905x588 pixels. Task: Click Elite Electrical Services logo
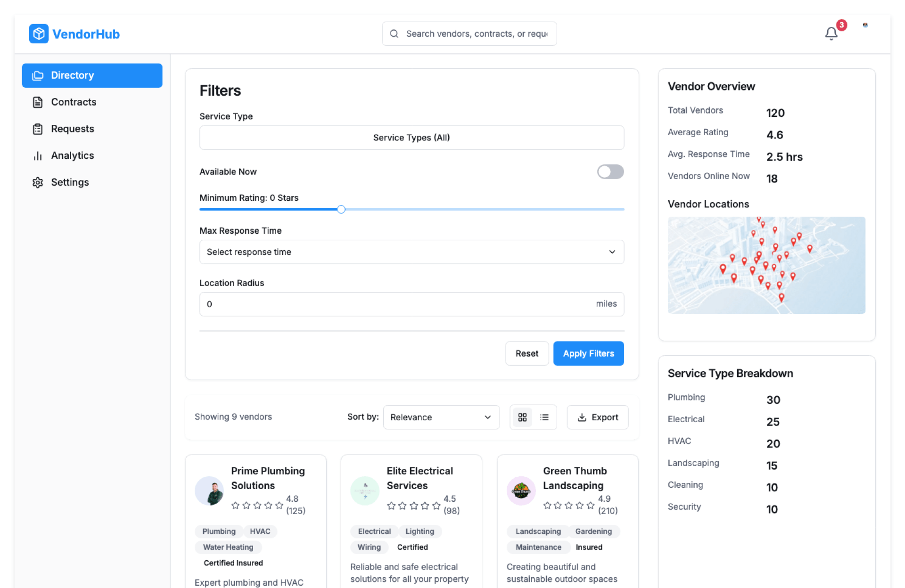tap(365, 491)
